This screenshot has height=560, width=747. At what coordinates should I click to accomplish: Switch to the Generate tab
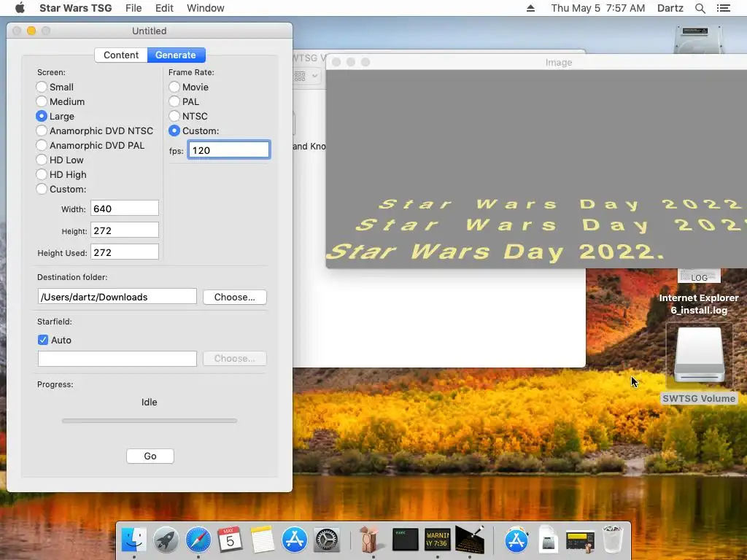(x=176, y=55)
